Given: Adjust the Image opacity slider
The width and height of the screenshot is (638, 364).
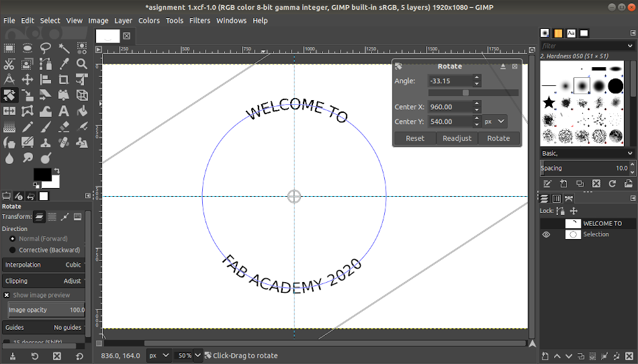Looking at the screenshot, I should point(46,310).
